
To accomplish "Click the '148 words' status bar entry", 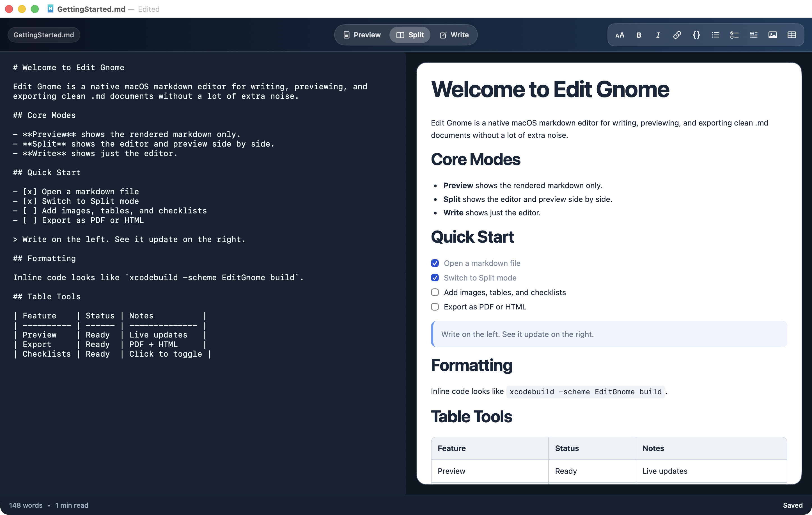I will click(26, 505).
